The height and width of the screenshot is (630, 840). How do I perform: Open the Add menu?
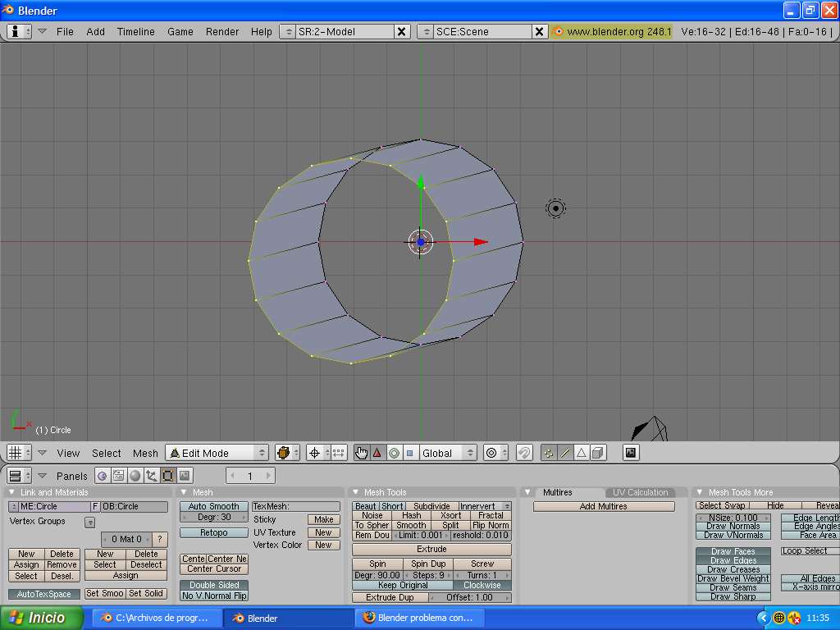point(95,32)
